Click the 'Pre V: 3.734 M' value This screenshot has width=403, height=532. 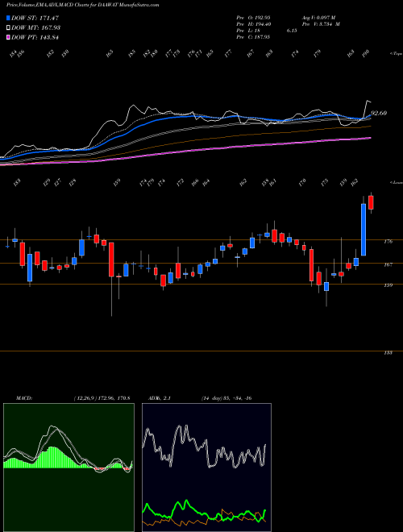(321, 24)
